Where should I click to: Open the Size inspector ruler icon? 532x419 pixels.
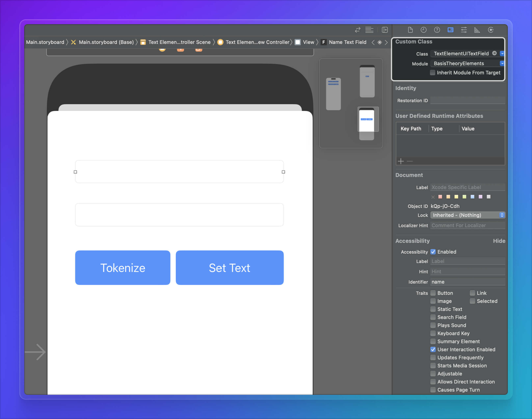coord(477,30)
